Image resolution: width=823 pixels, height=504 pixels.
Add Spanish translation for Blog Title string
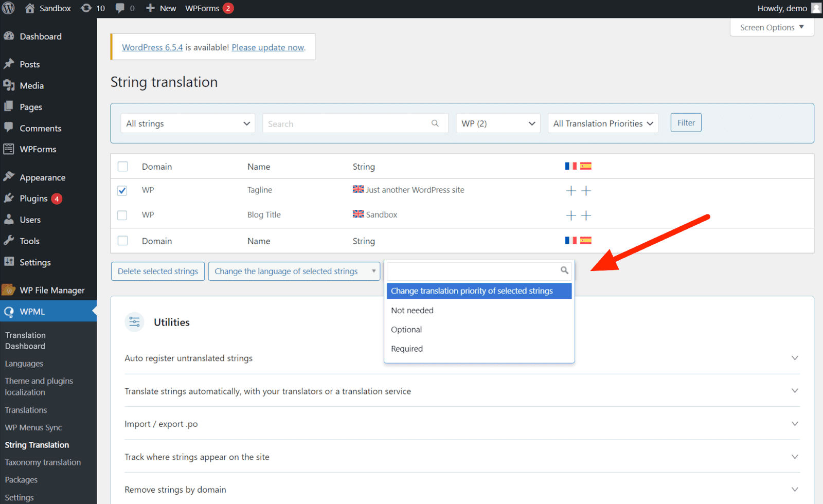[586, 215]
